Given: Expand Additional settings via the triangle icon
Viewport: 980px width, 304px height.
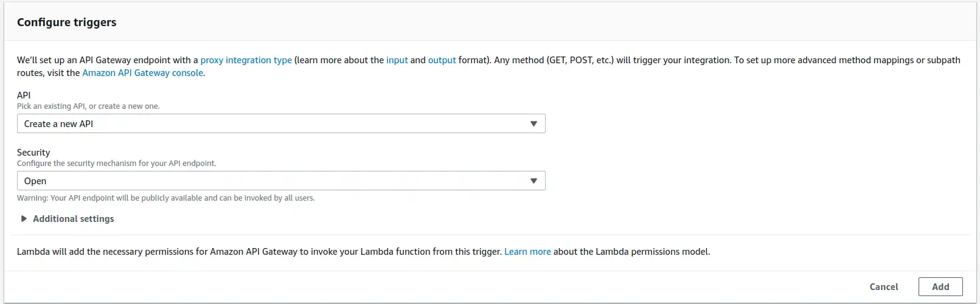Looking at the screenshot, I should click(24, 219).
